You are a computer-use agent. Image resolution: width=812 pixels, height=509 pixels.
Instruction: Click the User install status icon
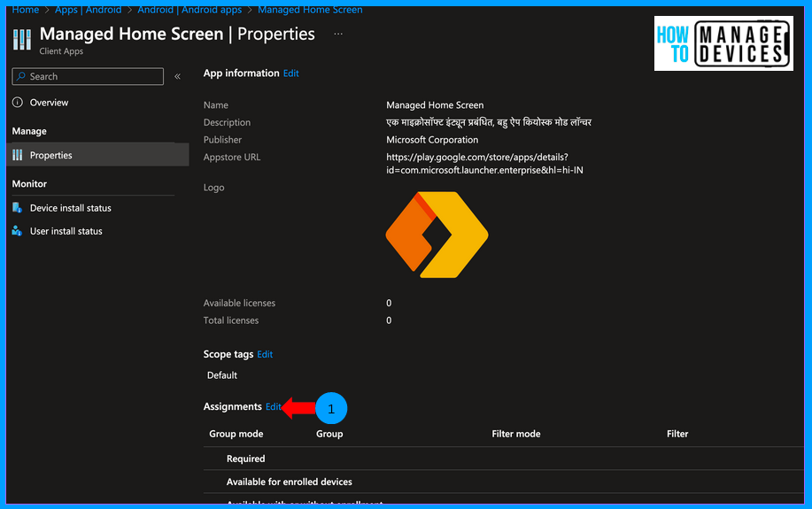(17, 231)
